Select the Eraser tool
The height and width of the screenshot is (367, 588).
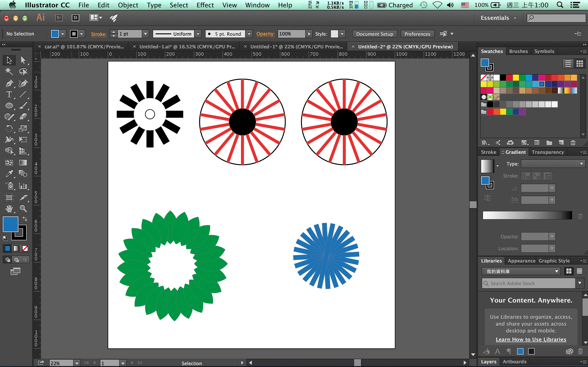(23, 117)
